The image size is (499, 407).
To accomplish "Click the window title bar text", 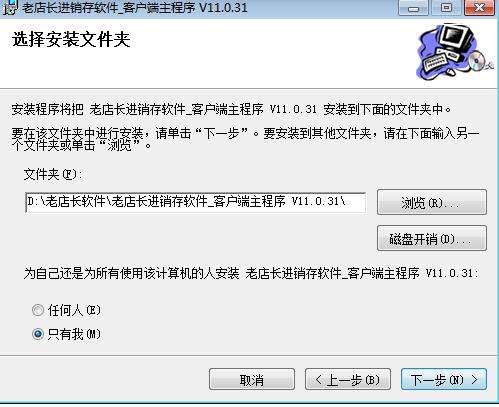I will 135,7.
